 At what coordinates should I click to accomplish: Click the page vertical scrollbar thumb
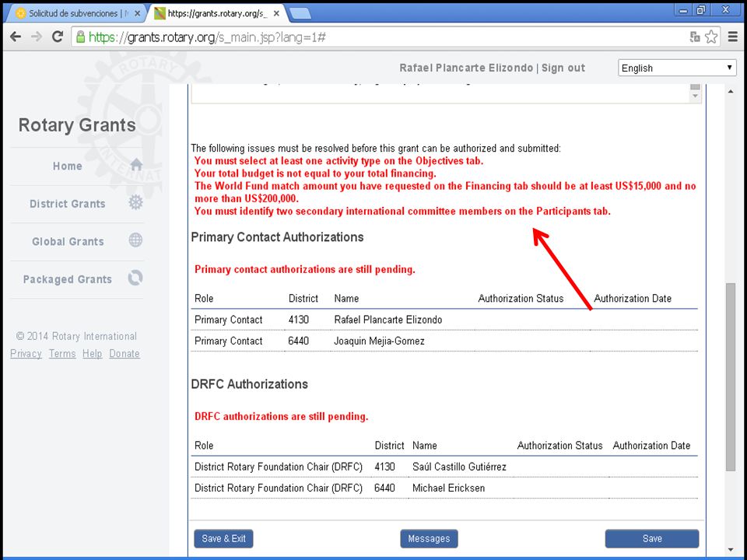pos(731,377)
